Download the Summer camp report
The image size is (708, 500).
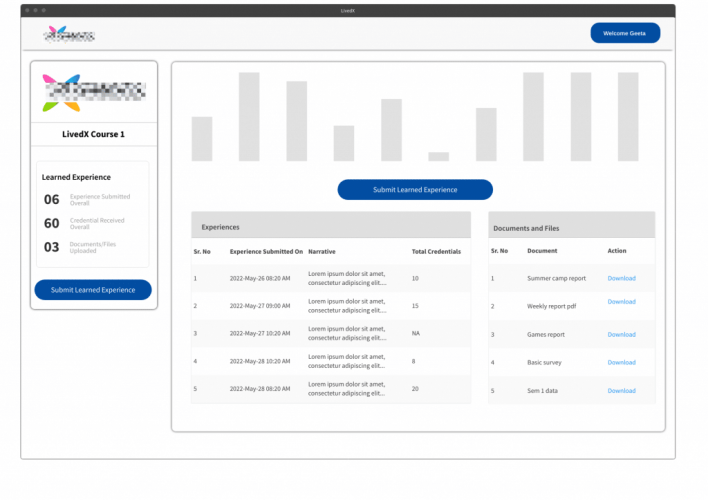click(621, 278)
